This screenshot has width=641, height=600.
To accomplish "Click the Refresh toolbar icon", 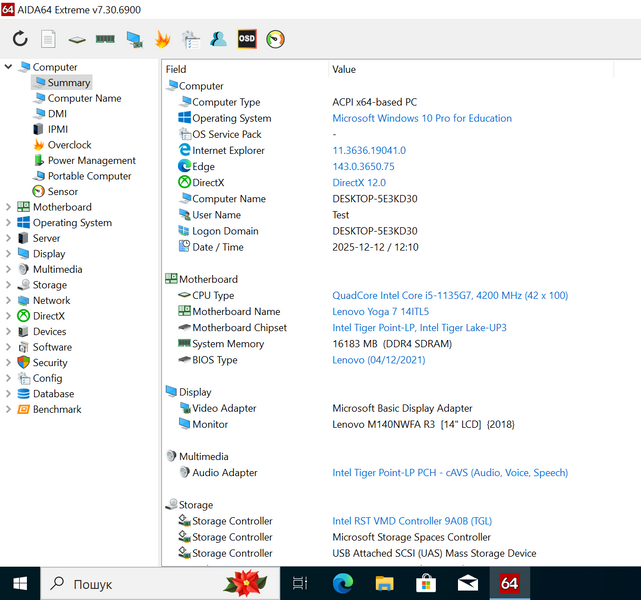I will tap(20, 39).
